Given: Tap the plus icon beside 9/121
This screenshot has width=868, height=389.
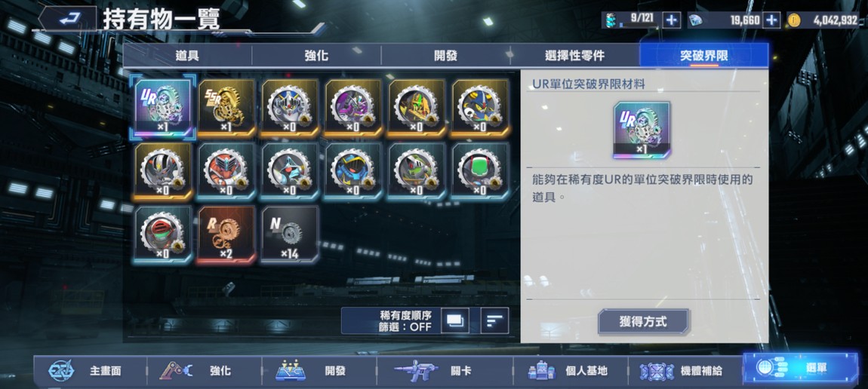Looking at the screenshot, I should 671,20.
